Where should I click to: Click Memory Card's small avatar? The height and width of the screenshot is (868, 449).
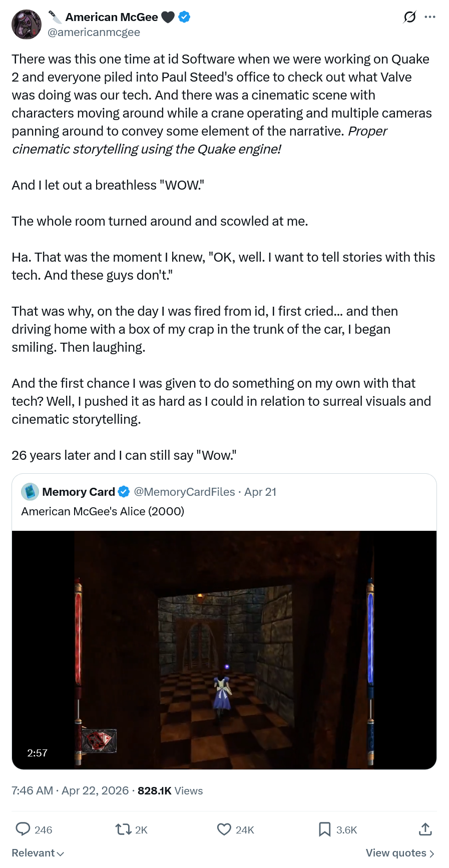pos(30,492)
